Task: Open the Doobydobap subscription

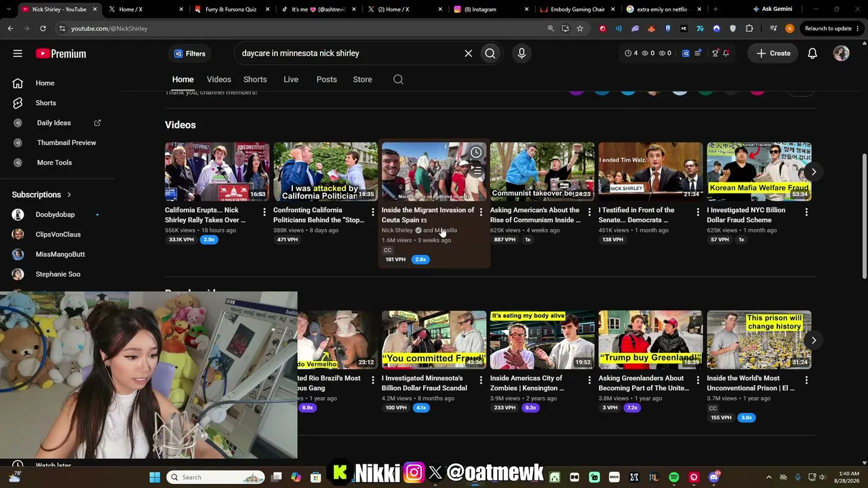Action: pos(58,215)
